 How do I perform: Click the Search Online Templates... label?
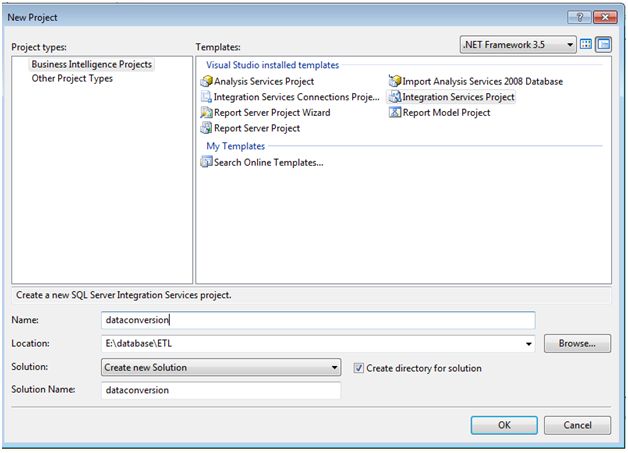point(269,162)
